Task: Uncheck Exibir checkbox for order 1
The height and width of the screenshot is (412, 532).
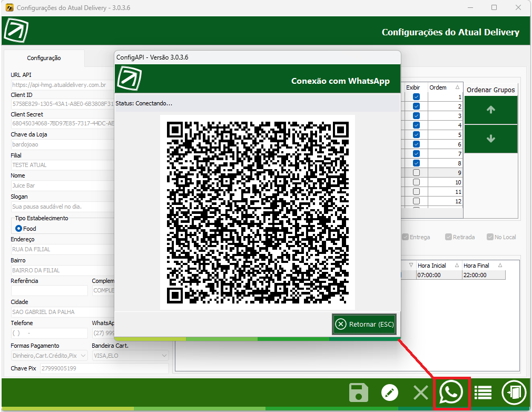Action: tap(416, 97)
